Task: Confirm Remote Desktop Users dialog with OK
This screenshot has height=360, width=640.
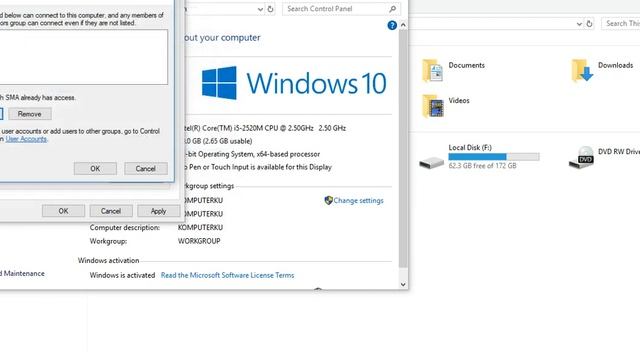Action: (95, 169)
